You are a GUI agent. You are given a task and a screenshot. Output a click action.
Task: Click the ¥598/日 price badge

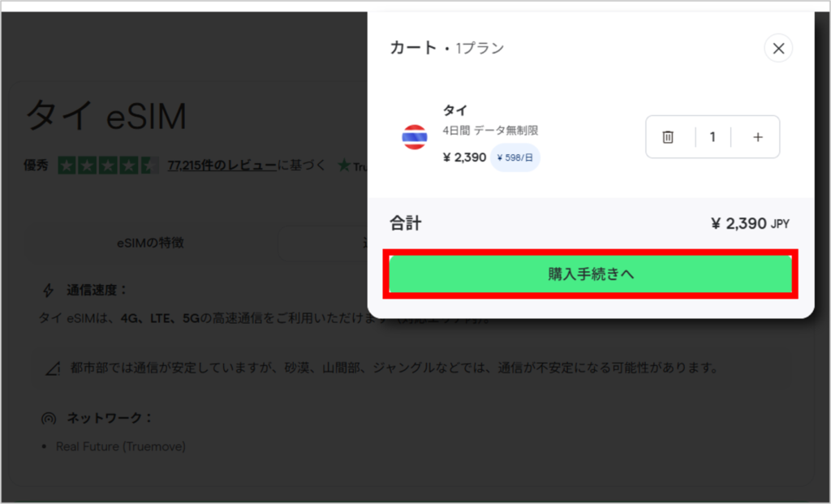(x=515, y=157)
